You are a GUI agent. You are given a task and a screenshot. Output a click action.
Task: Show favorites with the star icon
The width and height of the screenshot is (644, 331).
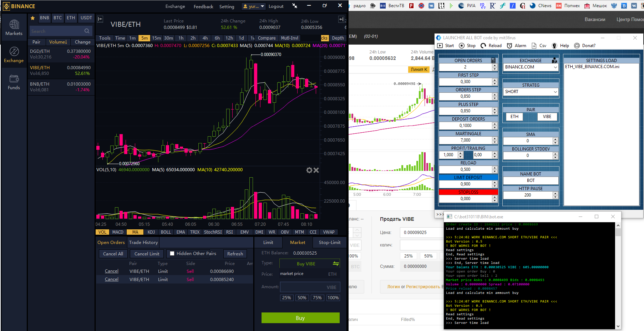click(x=32, y=18)
